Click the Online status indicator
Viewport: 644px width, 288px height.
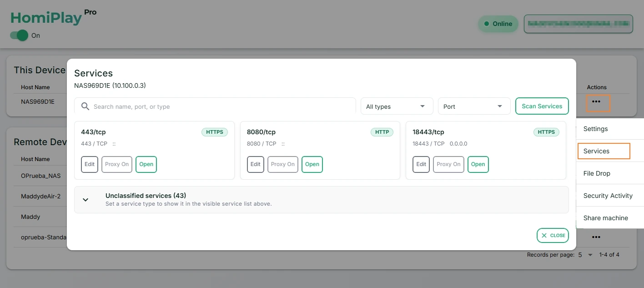click(x=498, y=24)
